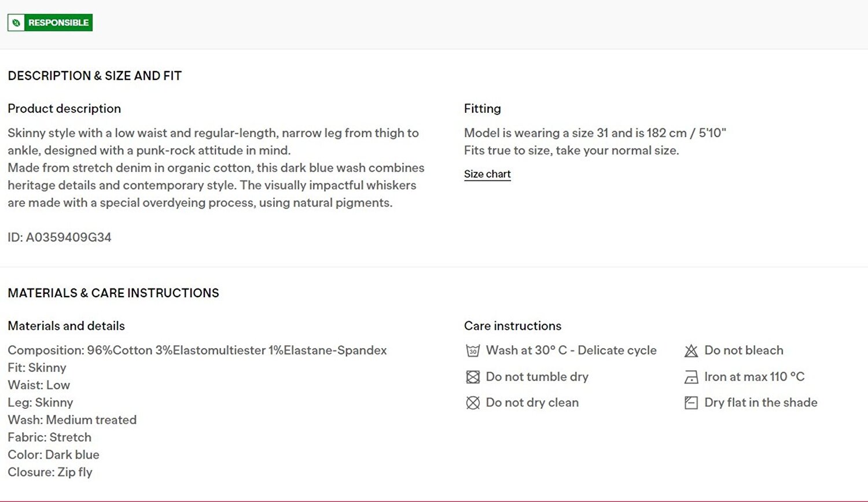Click the Wash at 30° C Delicate cycle text
Screen dimensions: 868x502
[x=571, y=350]
